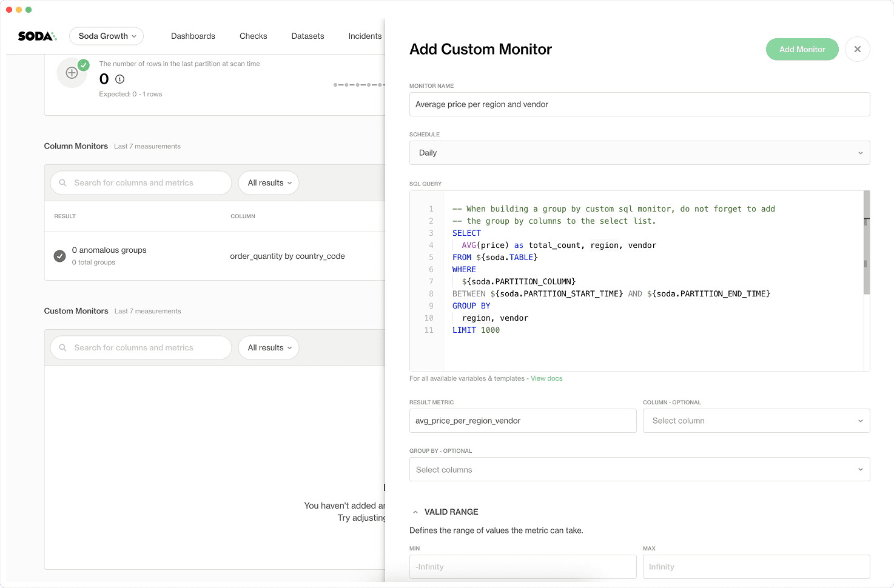Go to the Dashboards tab
Image resolution: width=894 pixels, height=588 pixels.
(x=193, y=36)
